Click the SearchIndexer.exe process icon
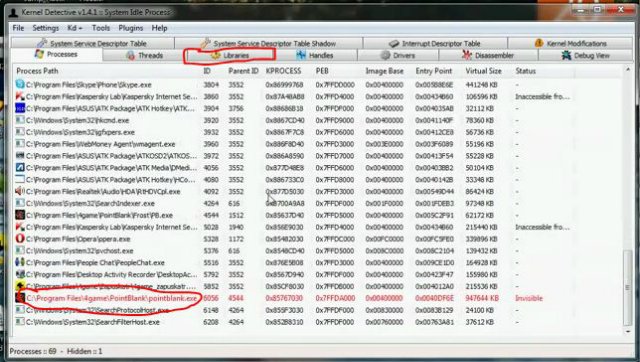 tap(20, 203)
